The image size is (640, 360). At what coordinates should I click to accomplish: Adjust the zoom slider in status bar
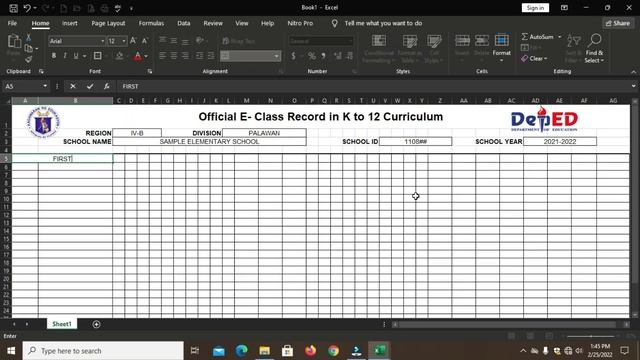[x=590, y=336]
